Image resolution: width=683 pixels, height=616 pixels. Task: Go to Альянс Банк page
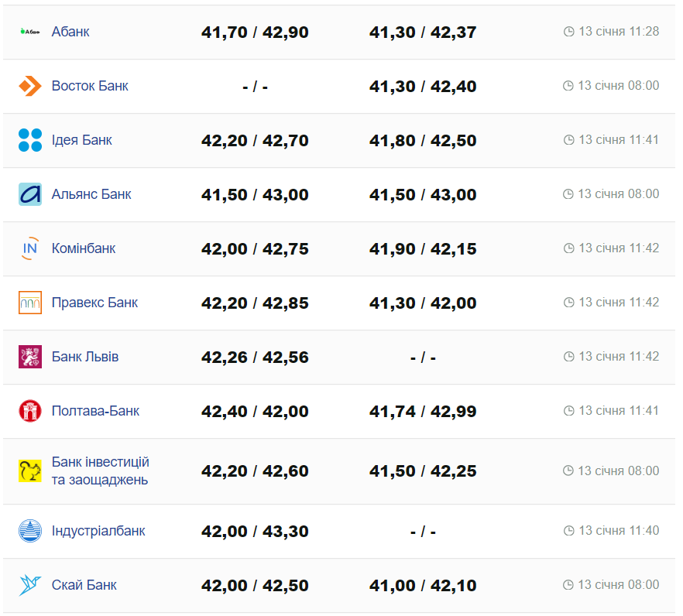point(91,194)
